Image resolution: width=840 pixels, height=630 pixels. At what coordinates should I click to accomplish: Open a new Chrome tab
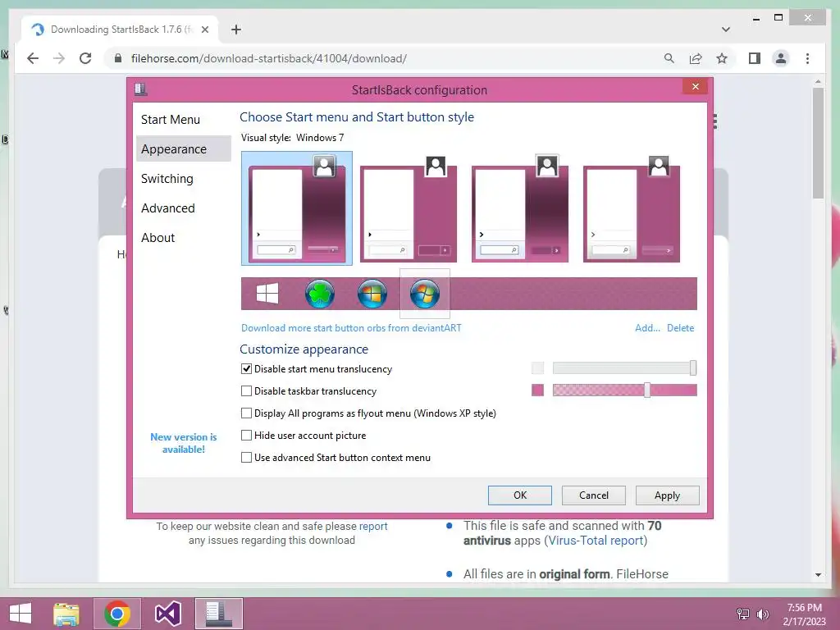(235, 30)
